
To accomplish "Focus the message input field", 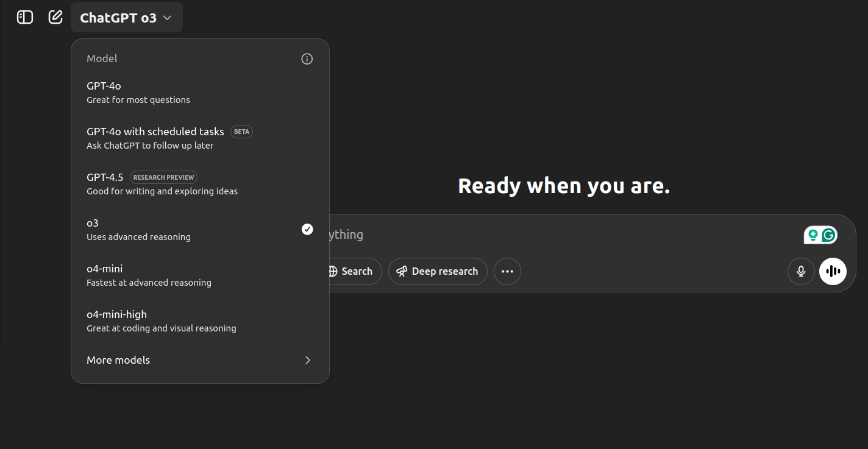I will 561,235.
